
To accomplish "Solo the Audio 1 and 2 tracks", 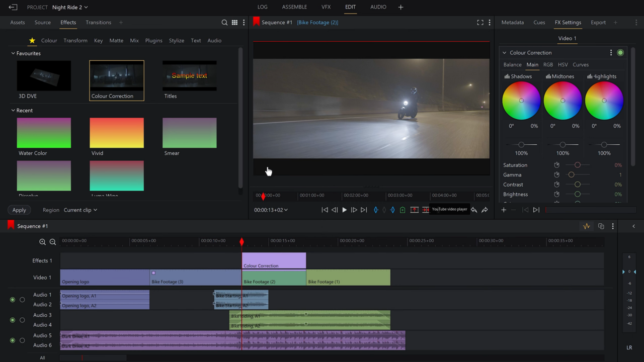I will pyautogui.click(x=22, y=300).
